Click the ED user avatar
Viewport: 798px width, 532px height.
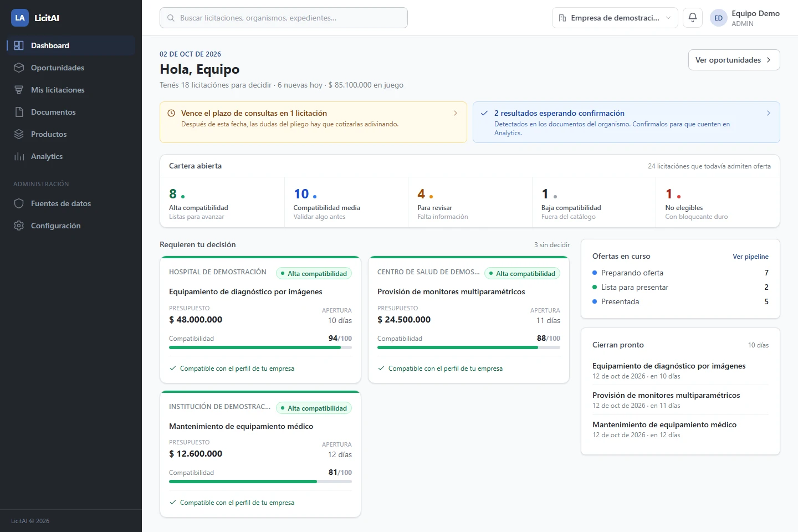719,18
